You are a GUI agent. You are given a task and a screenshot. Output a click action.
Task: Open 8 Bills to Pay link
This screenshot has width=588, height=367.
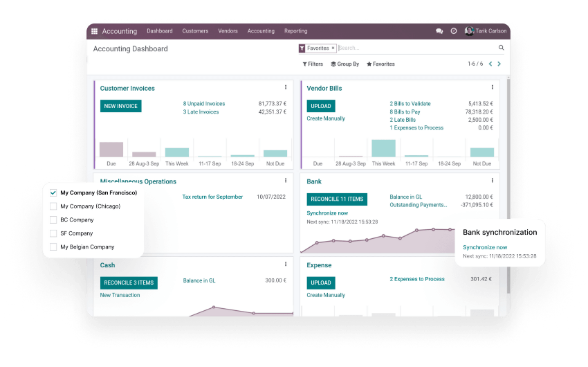tap(405, 112)
